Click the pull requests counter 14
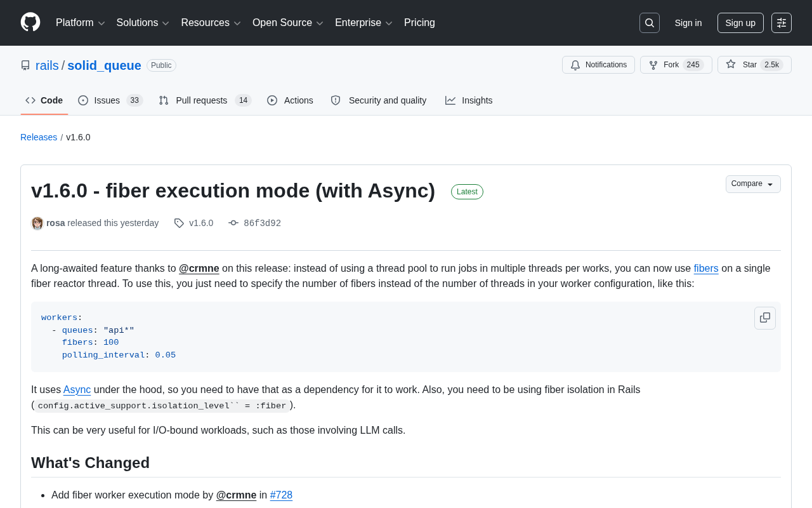The height and width of the screenshot is (508, 812). click(x=243, y=100)
